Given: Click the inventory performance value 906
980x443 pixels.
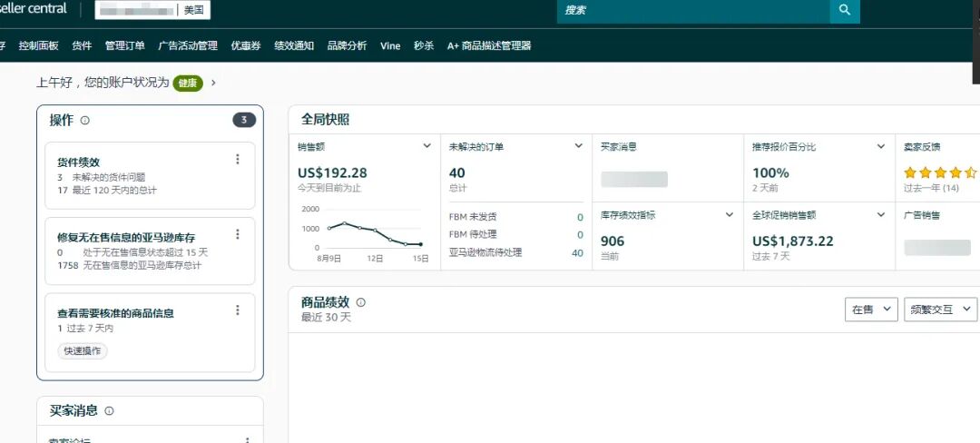Looking at the screenshot, I should (612, 241).
